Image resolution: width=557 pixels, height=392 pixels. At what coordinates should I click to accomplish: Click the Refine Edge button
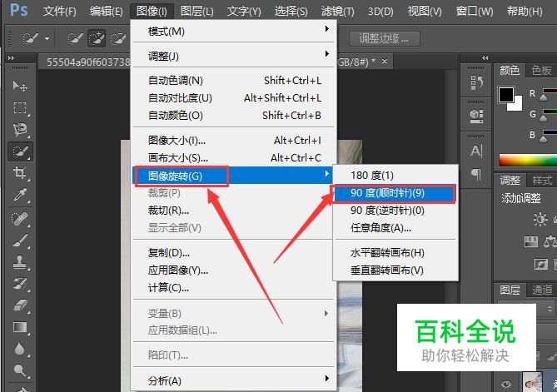tap(385, 38)
